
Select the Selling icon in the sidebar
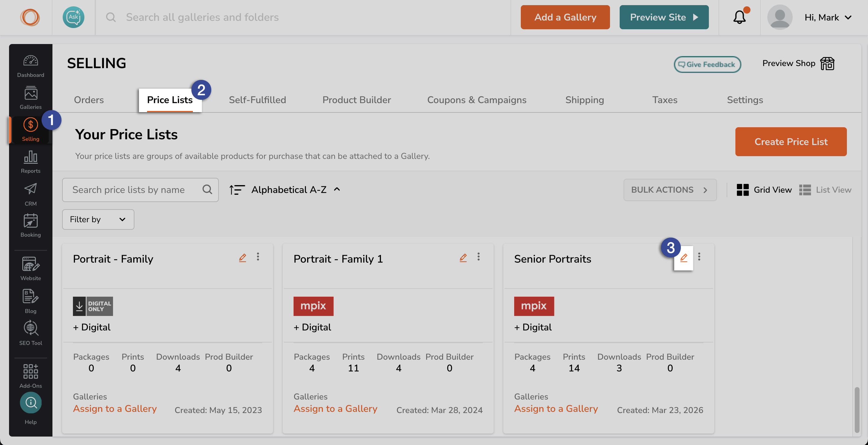(31, 125)
